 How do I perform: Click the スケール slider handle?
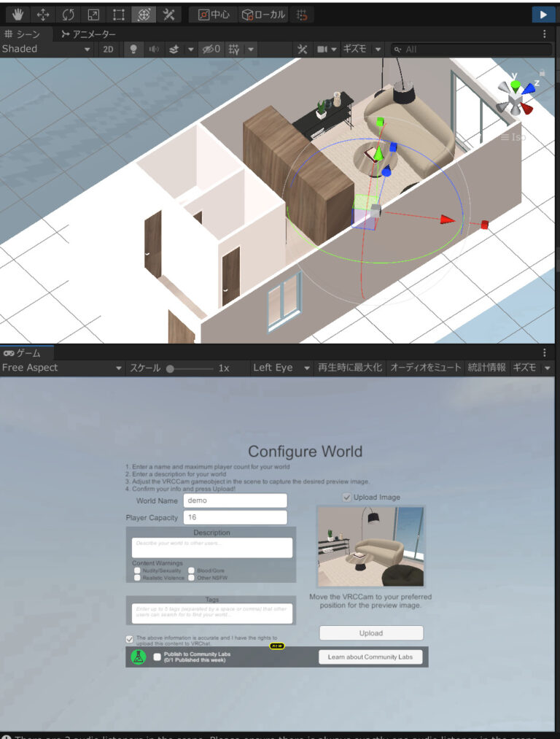(170, 368)
